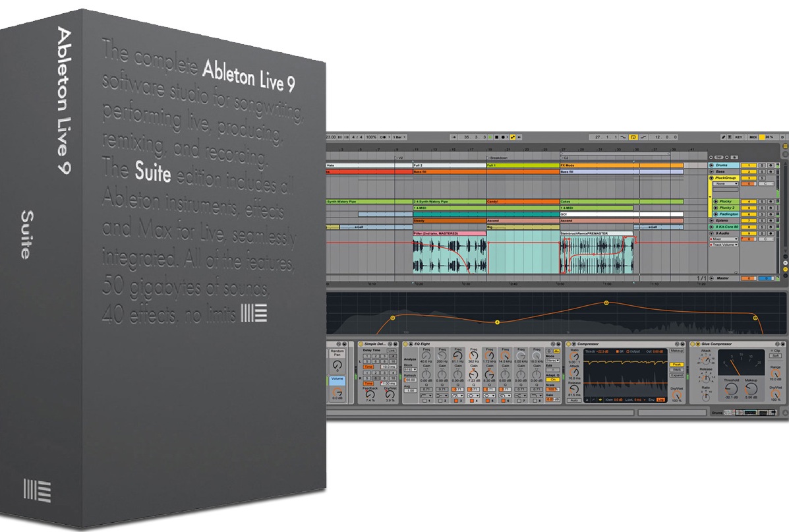Toggle the Adapt. Q On button
This screenshot has height=532, width=789.
click(552, 380)
